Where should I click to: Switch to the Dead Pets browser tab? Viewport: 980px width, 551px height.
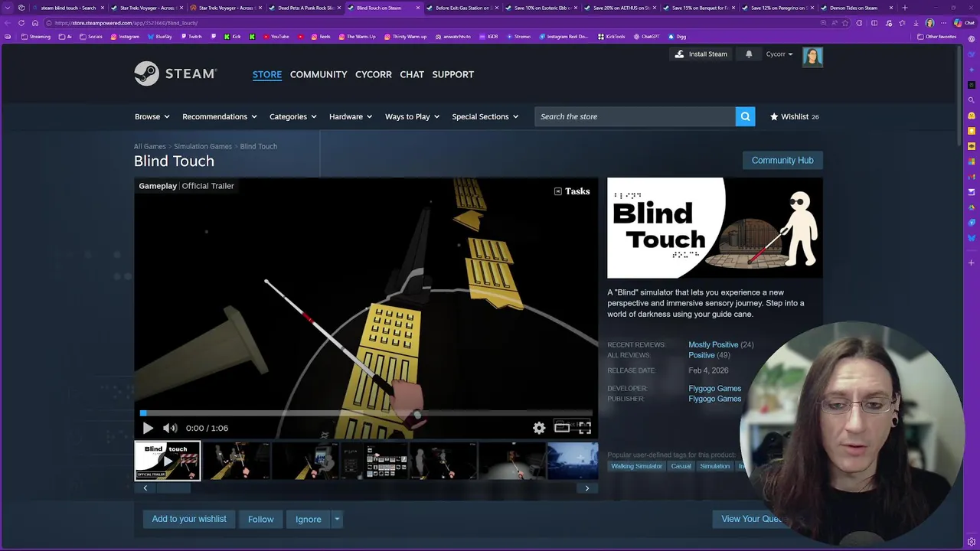point(305,8)
